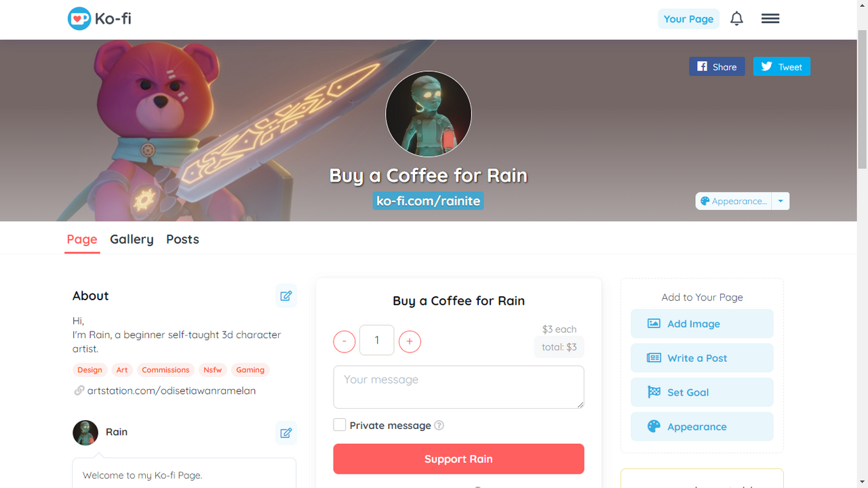Click the Support Rain button
Image resolution: width=868 pixels, height=488 pixels.
pyautogui.click(x=458, y=459)
